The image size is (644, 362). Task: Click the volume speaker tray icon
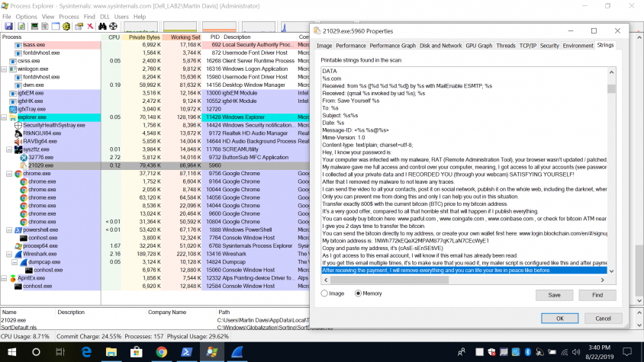(x=576, y=352)
